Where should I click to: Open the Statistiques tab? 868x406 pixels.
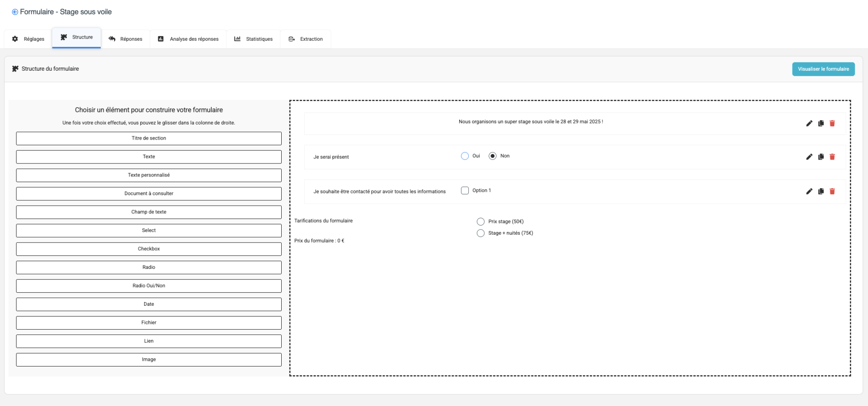[x=253, y=39]
